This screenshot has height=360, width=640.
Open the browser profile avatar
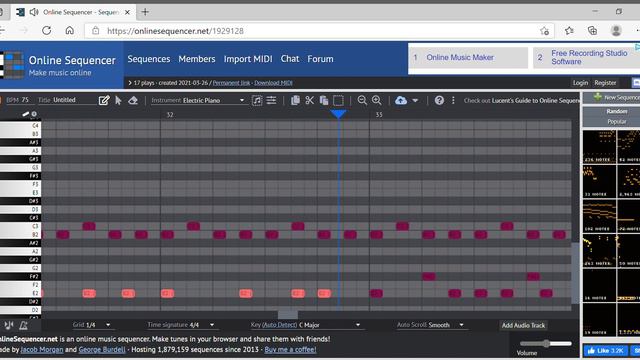click(616, 31)
